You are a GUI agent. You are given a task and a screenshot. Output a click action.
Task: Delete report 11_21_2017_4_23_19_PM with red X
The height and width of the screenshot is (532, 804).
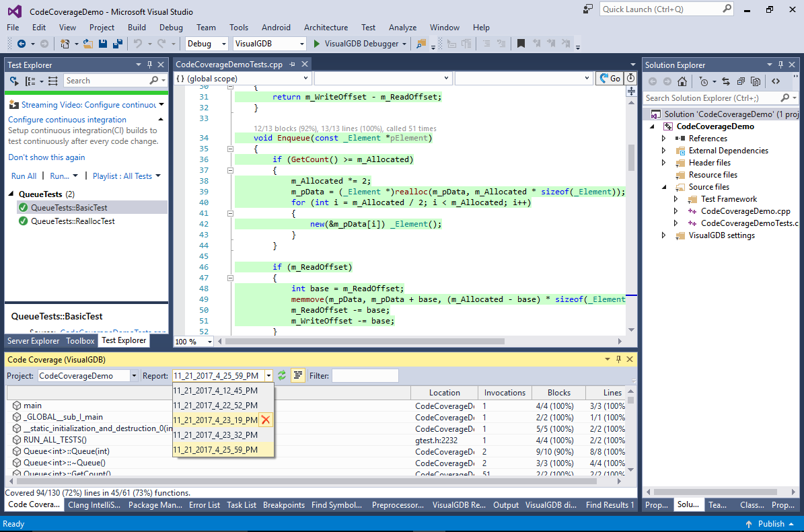click(x=266, y=420)
